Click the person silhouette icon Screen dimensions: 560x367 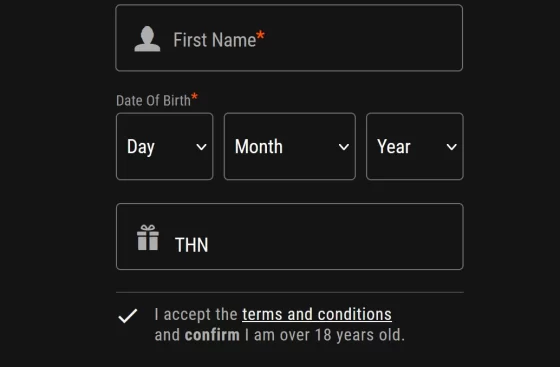pyautogui.click(x=147, y=39)
